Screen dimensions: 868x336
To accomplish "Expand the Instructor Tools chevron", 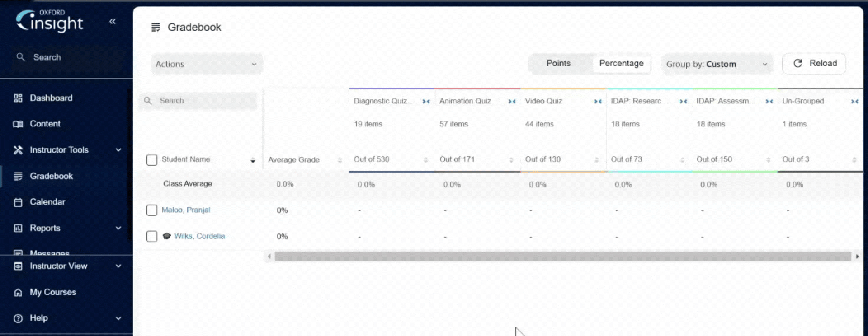I will click(x=118, y=150).
